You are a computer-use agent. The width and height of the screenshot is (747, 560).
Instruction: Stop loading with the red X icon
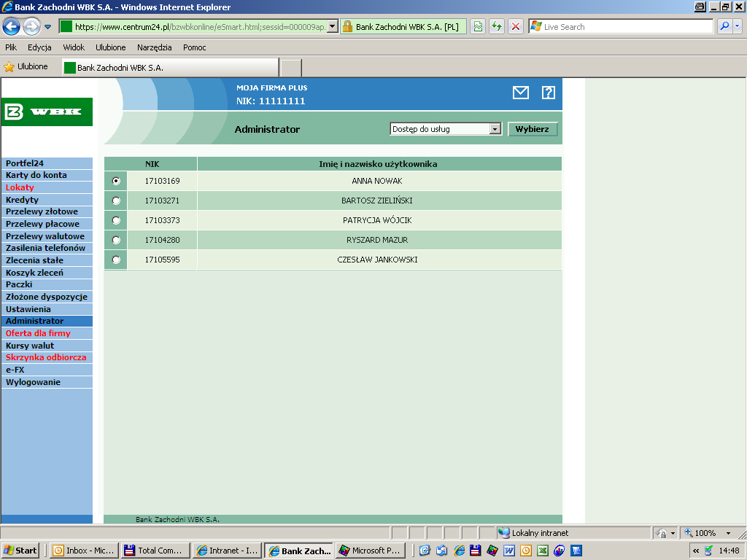(x=516, y=27)
